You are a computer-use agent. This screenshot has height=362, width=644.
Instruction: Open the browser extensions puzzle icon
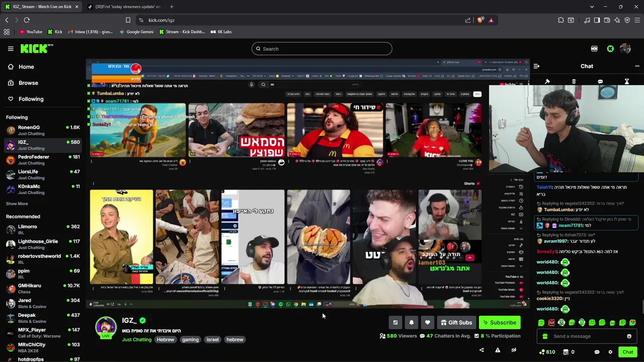[560, 20]
